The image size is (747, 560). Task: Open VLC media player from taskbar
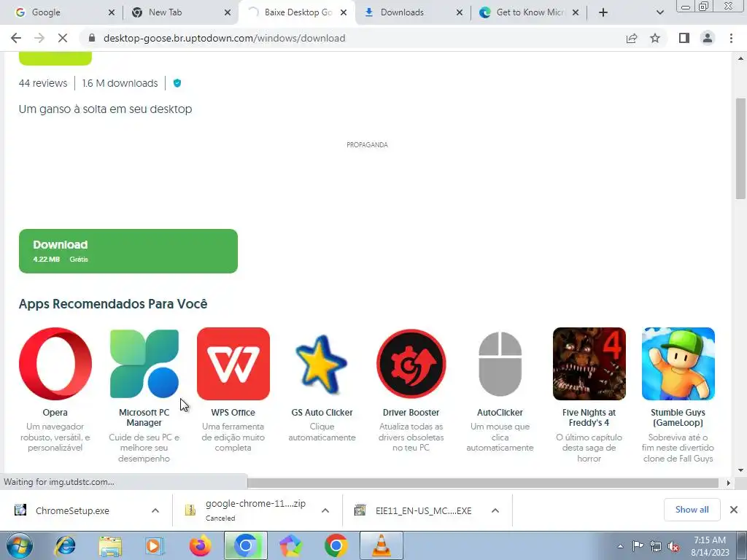click(x=381, y=545)
